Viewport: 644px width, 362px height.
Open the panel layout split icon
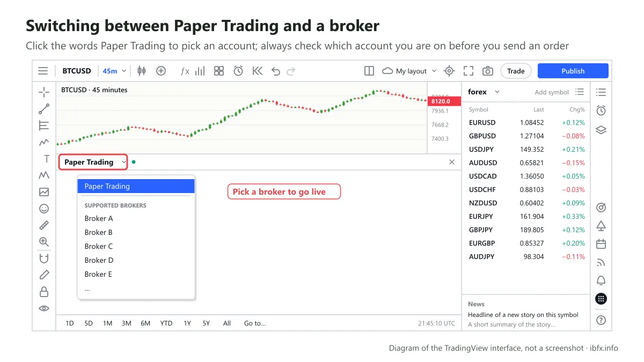point(369,71)
